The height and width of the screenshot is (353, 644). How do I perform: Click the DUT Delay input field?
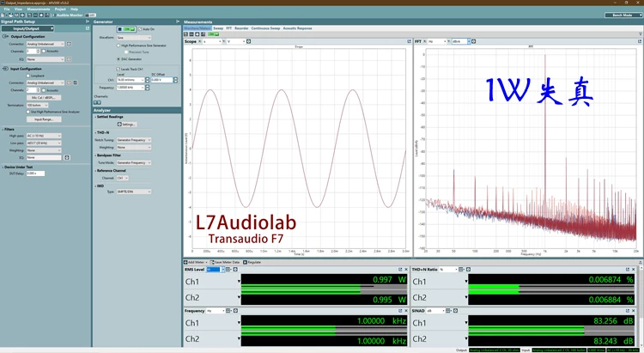[x=36, y=173]
